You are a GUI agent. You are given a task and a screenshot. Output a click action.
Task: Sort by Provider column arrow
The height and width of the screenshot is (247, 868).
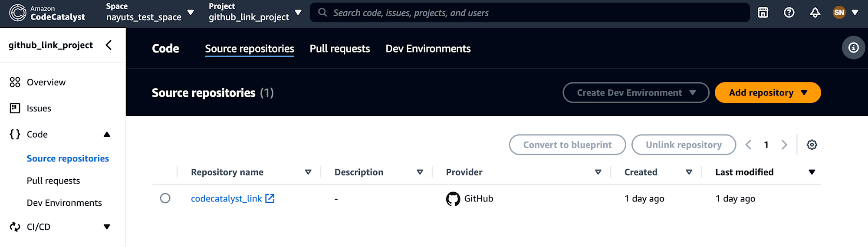[x=598, y=172]
